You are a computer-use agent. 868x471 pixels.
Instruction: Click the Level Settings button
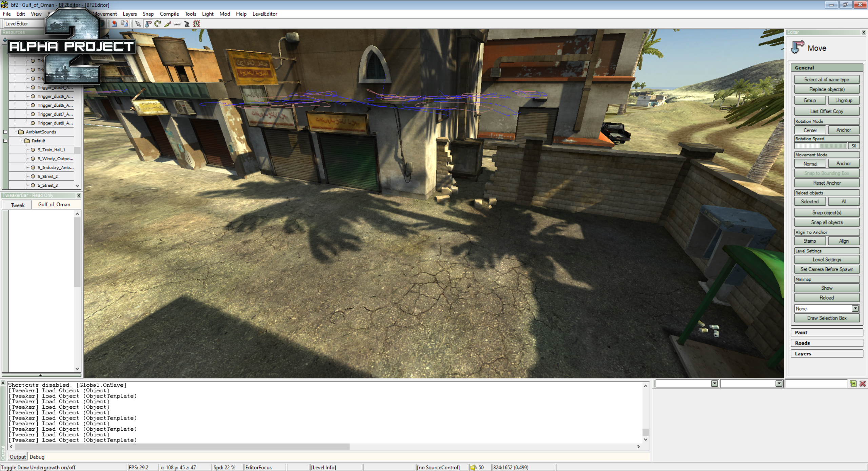pyautogui.click(x=827, y=260)
